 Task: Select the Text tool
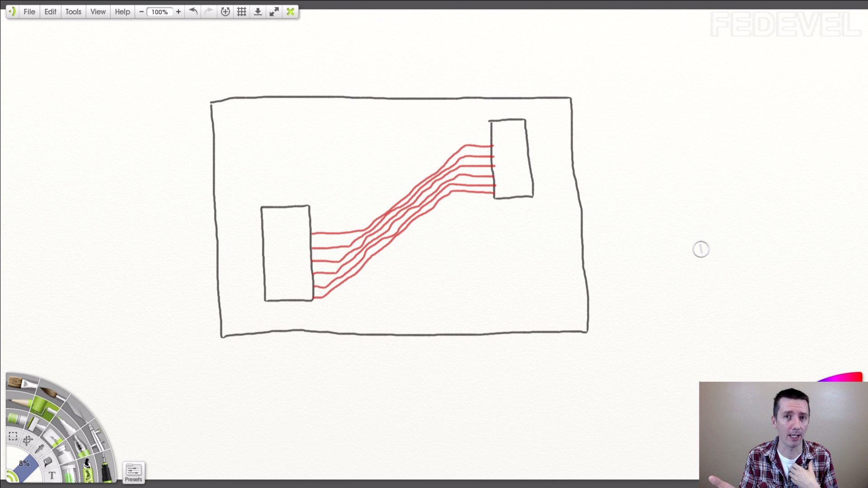coord(52,475)
